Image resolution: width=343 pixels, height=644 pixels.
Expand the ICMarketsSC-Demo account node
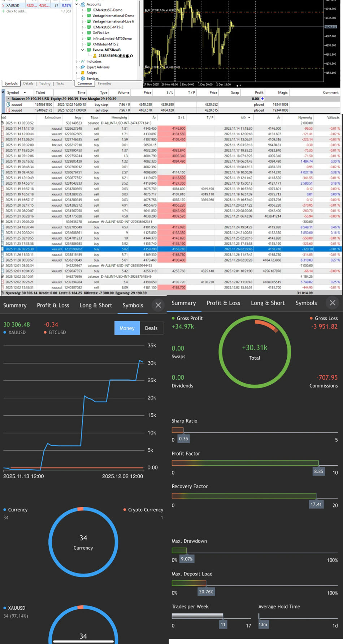point(83,10)
